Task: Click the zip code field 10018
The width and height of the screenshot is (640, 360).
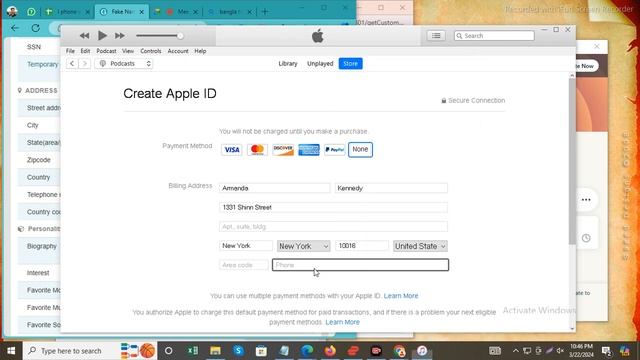Action: click(x=362, y=246)
